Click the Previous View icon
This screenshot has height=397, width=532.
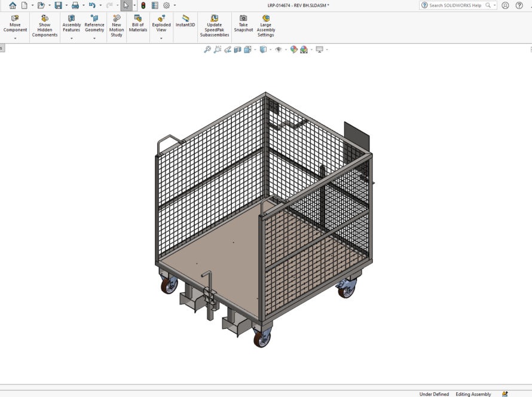point(228,50)
